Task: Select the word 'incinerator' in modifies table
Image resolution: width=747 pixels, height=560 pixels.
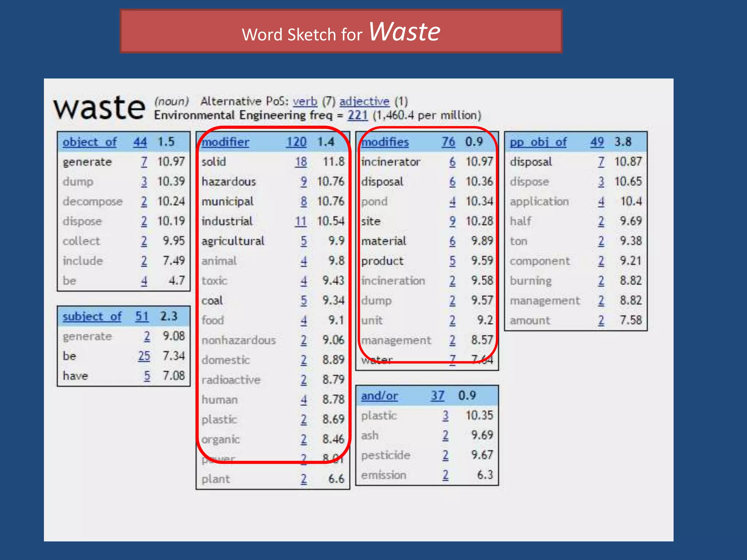Action: tap(391, 162)
